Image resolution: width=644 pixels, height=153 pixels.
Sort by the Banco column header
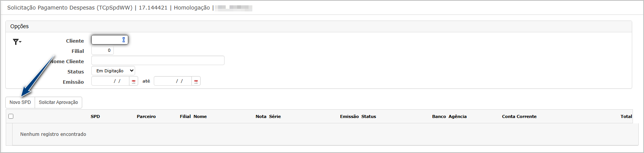[x=439, y=116]
